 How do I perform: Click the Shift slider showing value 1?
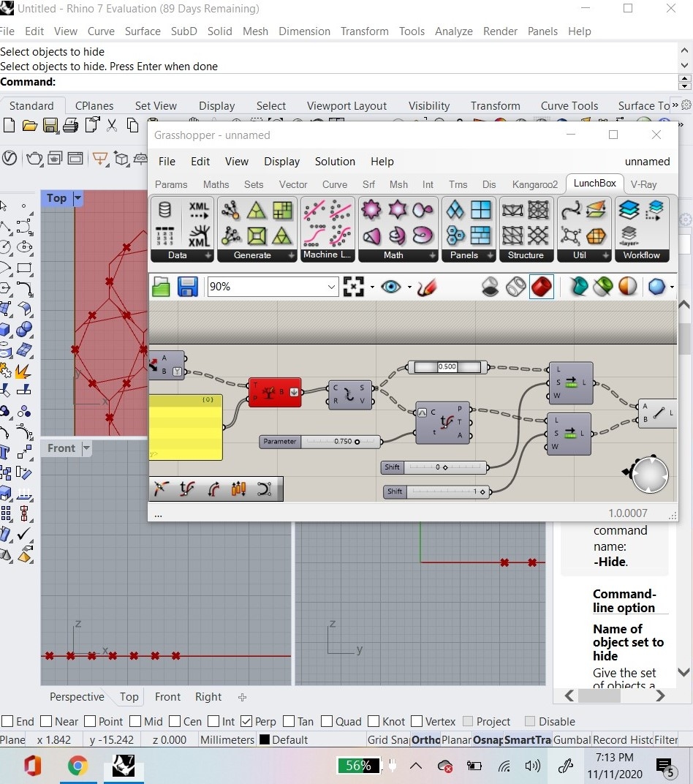[x=438, y=491]
